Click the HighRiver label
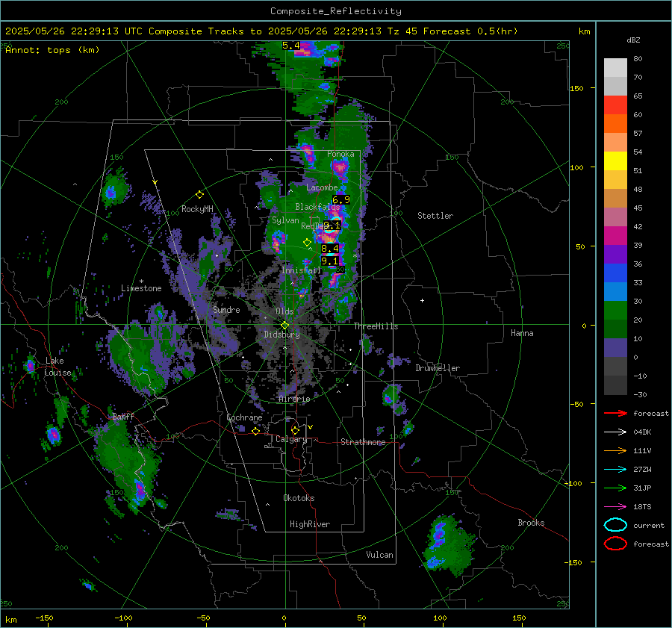The width and height of the screenshot is (672, 628). (x=310, y=524)
